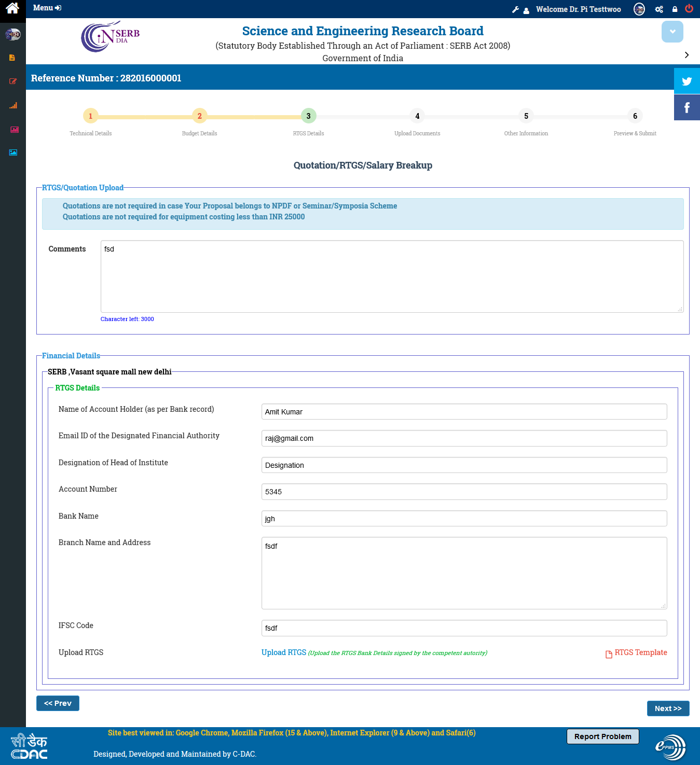Image resolution: width=700 pixels, height=765 pixels.
Task: Go to step 2 Budget Details
Action: (199, 116)
